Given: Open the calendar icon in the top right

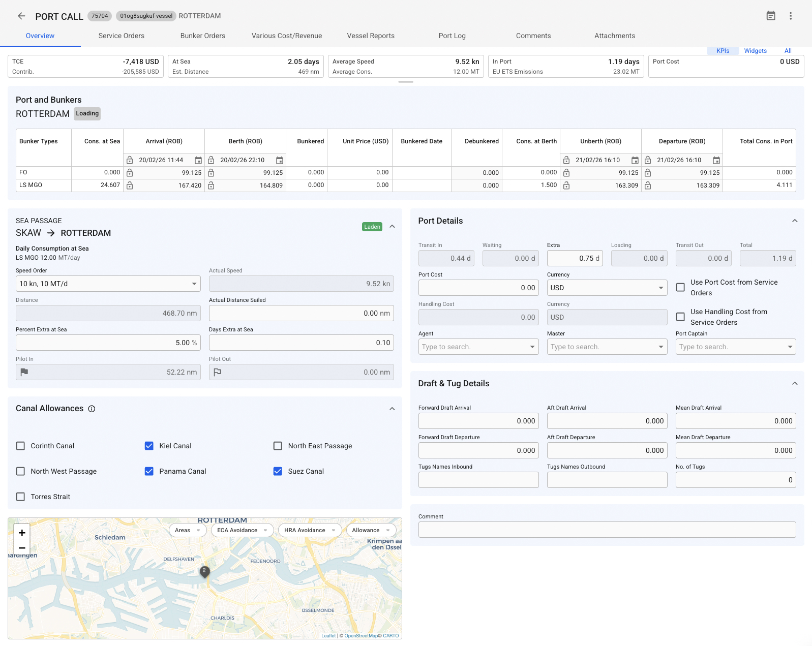Looking at the screenshot, I should tap(771, 16).
